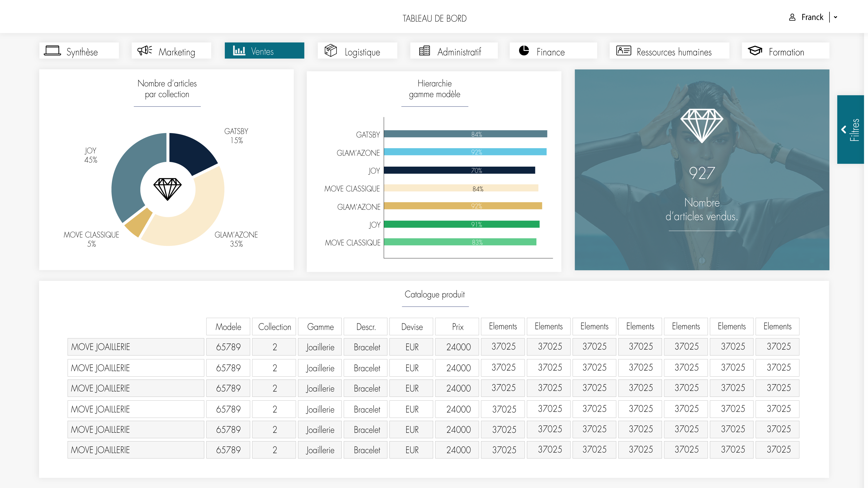Click the graduation cap icon for Formation
The width and height of the screenshot is (868, 488).
coord(755,51)
